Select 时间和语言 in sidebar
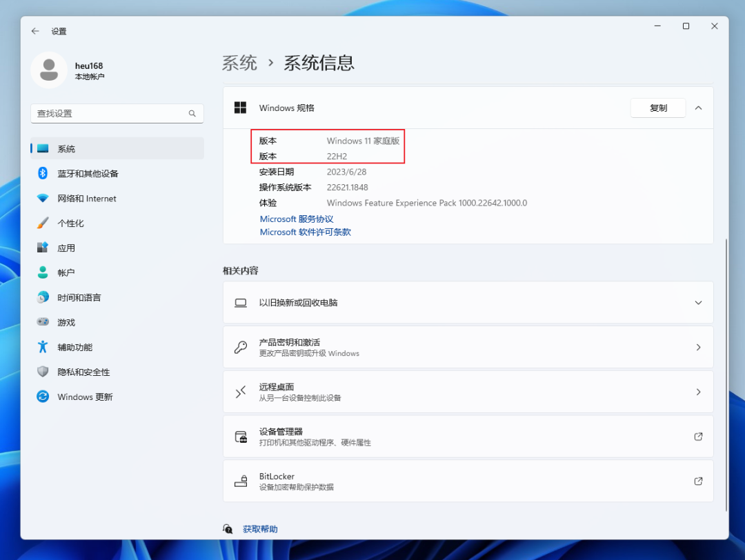This screenshot has width=745, height=560. 117,297
